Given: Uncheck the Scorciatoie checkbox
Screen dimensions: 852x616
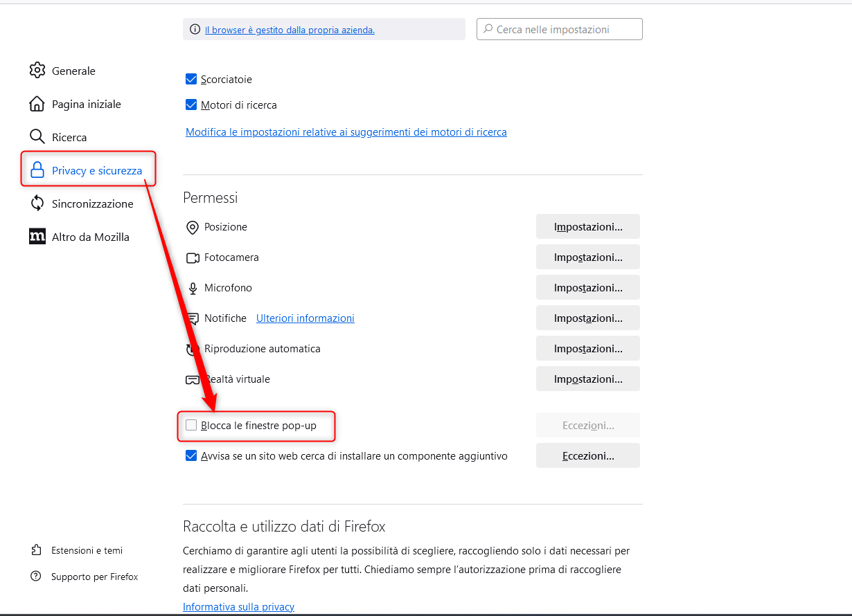Looking at the screenshot, I should (x=191, y=80).
